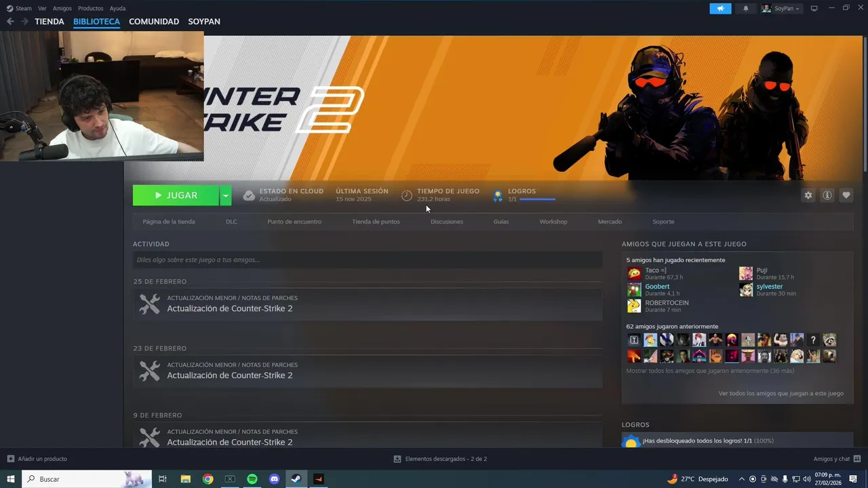This screenshot has width=868, height=488.
Task: Click the forward navigation arrow
Action: point(24,22)
